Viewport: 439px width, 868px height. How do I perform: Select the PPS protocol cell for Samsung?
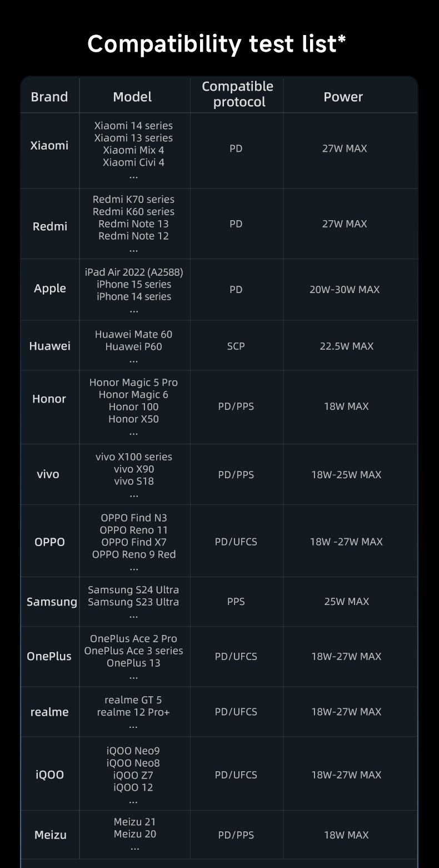click(x=236, y=602)
